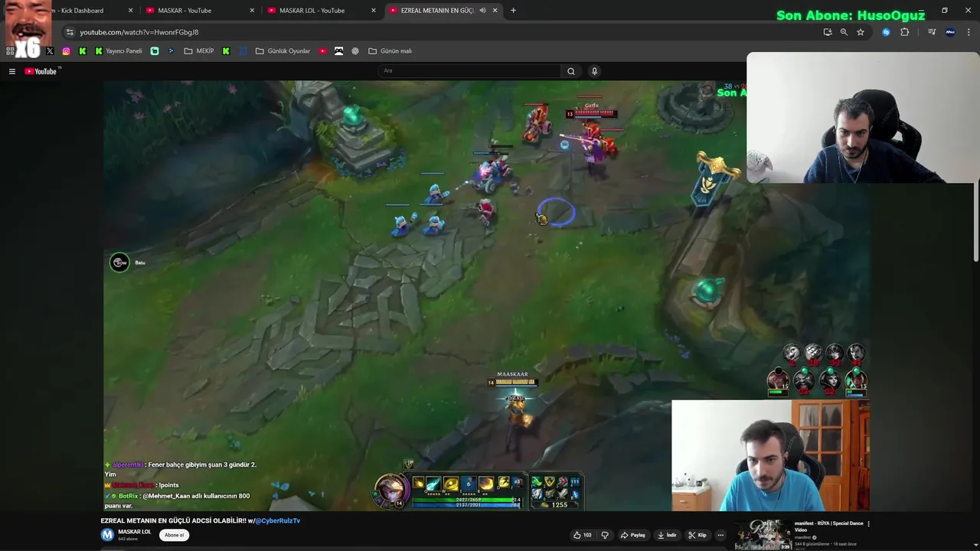Click the Batu channel watermark in video
Viewport: 980px width, 551px height.
[119, 262]
